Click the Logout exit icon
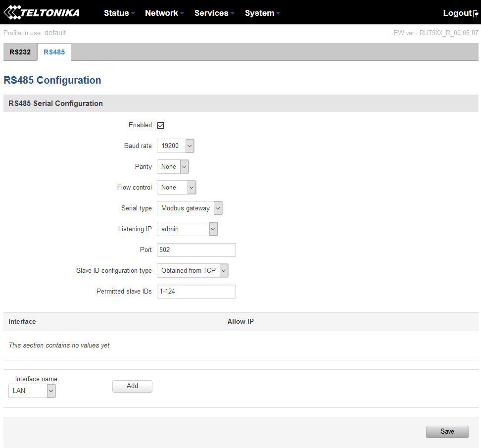The image size is (481, 448). (x=476, y=13)
